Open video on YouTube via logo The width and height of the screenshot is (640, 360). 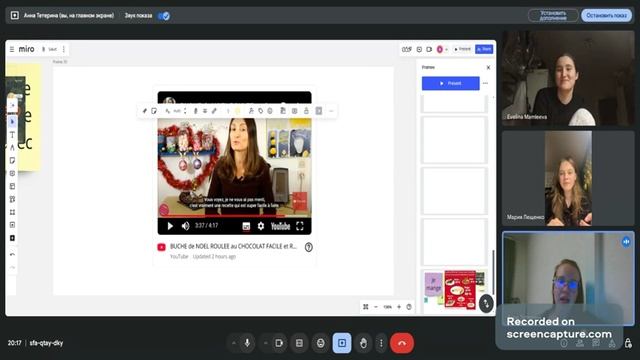tap(280, 226)
